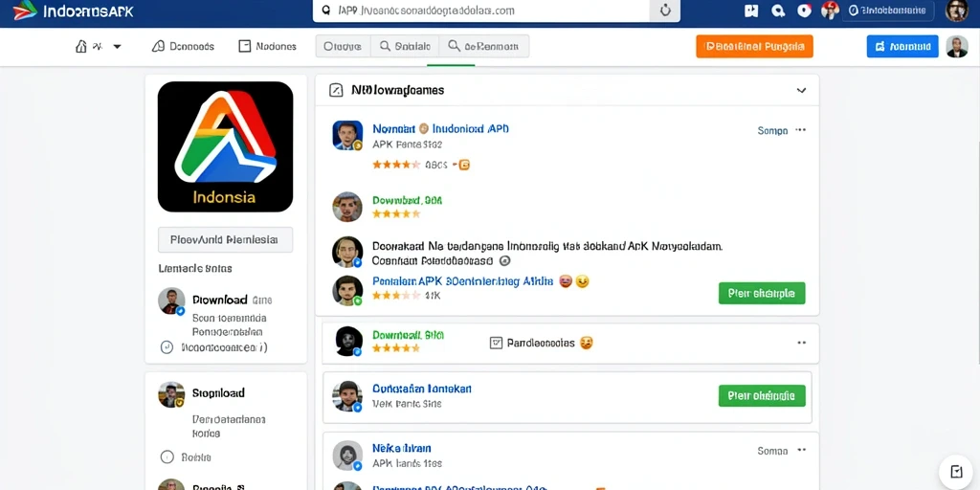Click the floating note button at bottom right

[956, 471]
